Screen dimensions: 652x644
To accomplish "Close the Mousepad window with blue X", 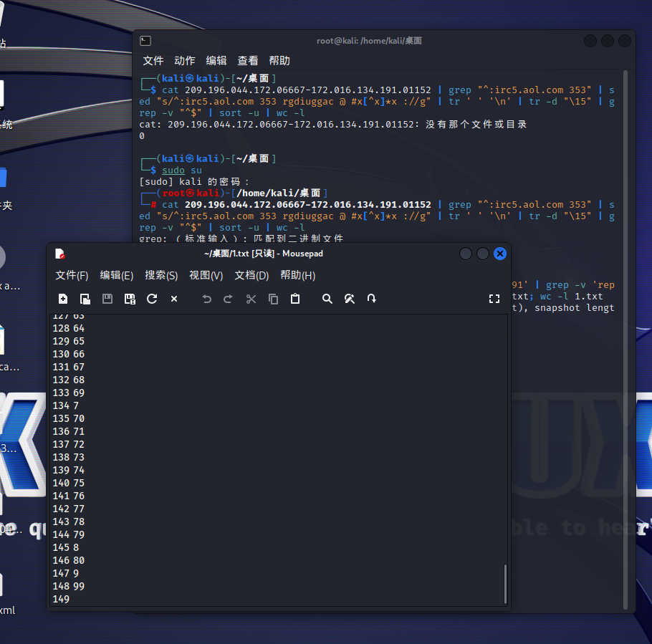I will [500, 254].
